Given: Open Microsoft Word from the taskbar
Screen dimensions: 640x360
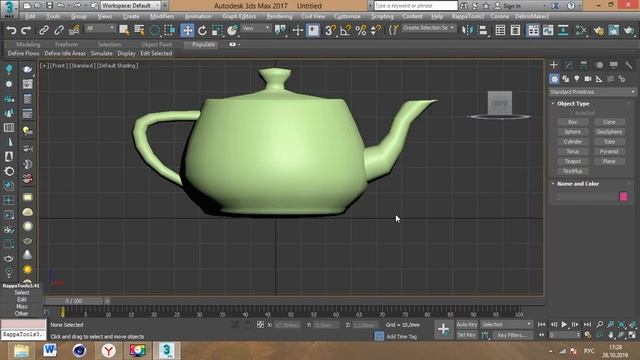Looking at the screenshot, I should [50, 350].
